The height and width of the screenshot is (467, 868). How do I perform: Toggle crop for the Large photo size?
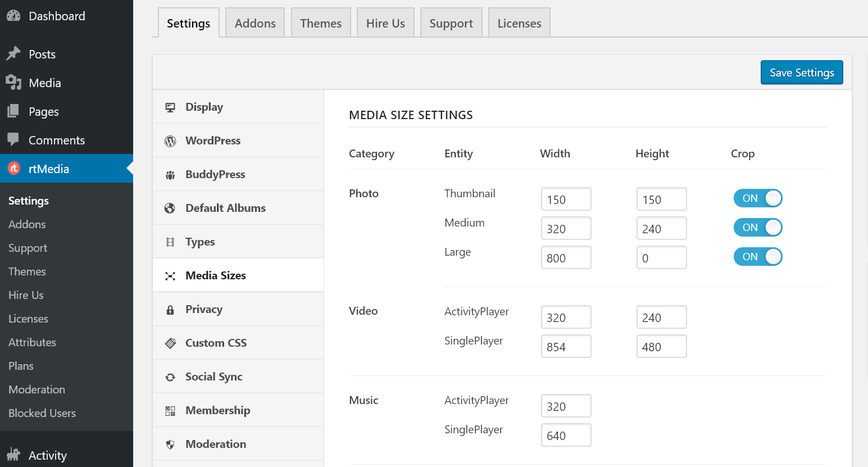pyautogui.click(x=758, y=257)
